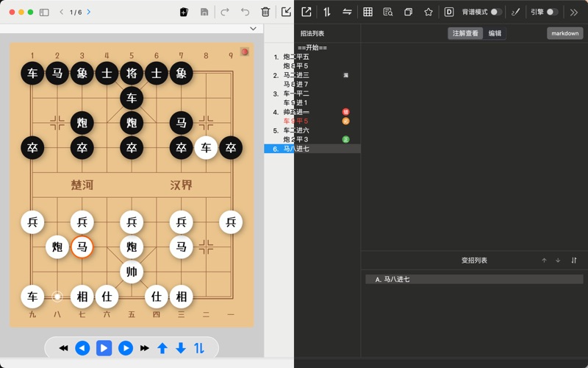Image resolution: width=588 pixels, height=368 pixels.
Task: Click the horizontal swap arrows icon
Action: [347, 12]
